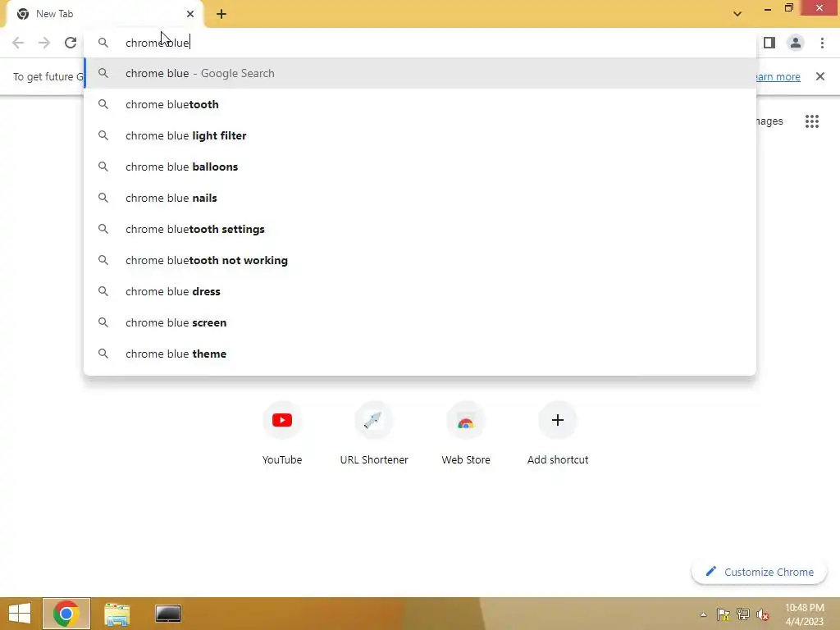This screenshot has height=630, width=840.
Task: Open the clock showing 10:48 PM
Action: point(805,614)
